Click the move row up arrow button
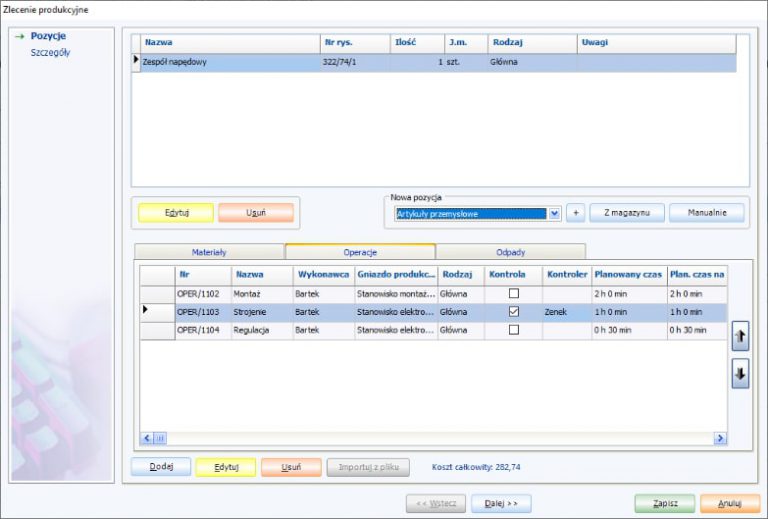The height and width of the screenshot is (519, 768). tap(740, 336)
